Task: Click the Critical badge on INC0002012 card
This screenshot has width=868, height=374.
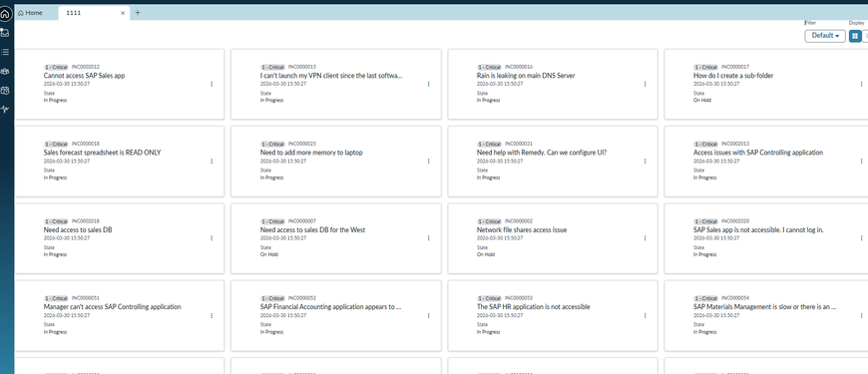Action: (56, 67)
